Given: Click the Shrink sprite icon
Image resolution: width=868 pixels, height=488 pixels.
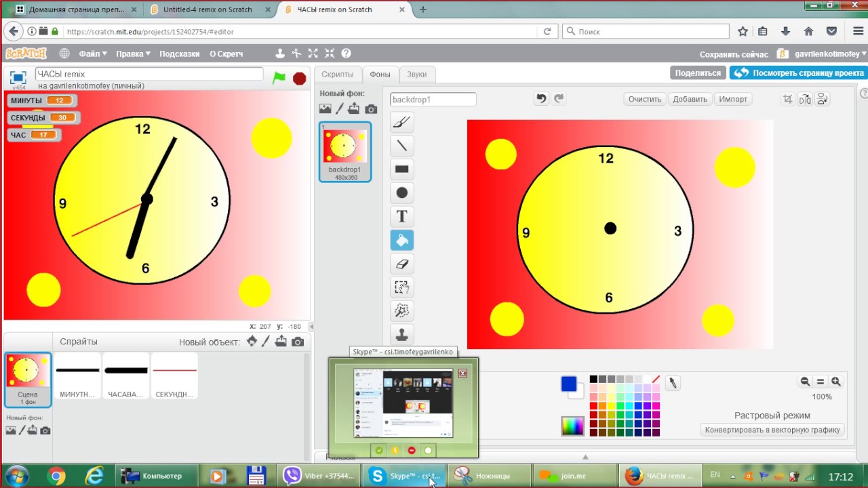Looking at the screenshot, I should point(330,54).
